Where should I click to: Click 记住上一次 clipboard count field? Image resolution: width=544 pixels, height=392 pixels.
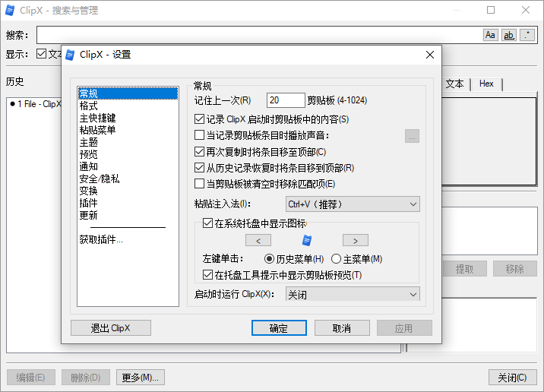tap(286, 100)
